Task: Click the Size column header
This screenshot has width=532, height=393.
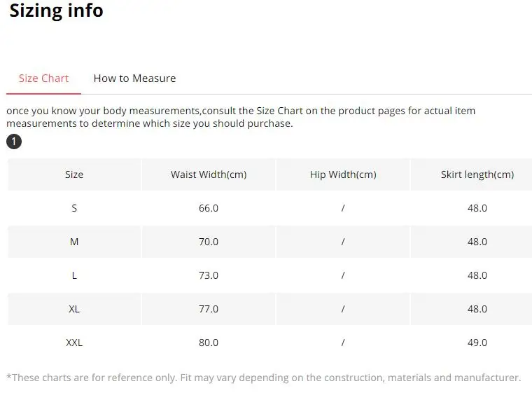Action: (x=74, y=174)
